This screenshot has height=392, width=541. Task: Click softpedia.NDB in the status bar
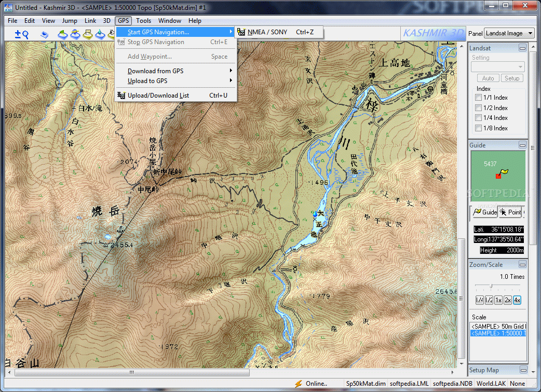coord(453,383)
